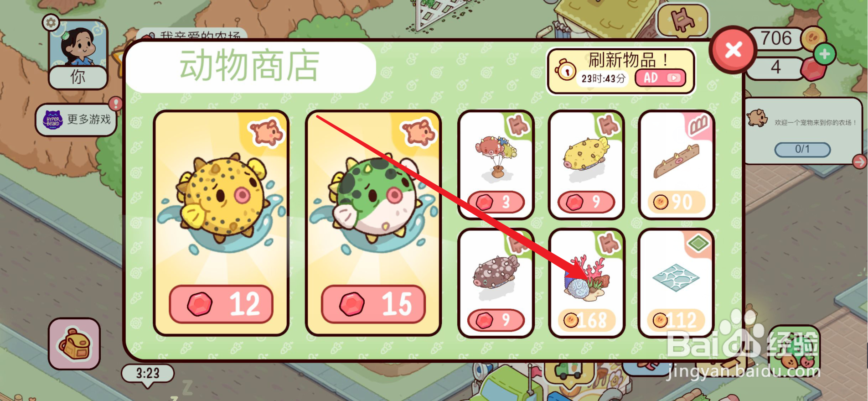Screen dimensions: 868x401
Task: Open the settings gear above the avatar
Action: tap(51, 22)
